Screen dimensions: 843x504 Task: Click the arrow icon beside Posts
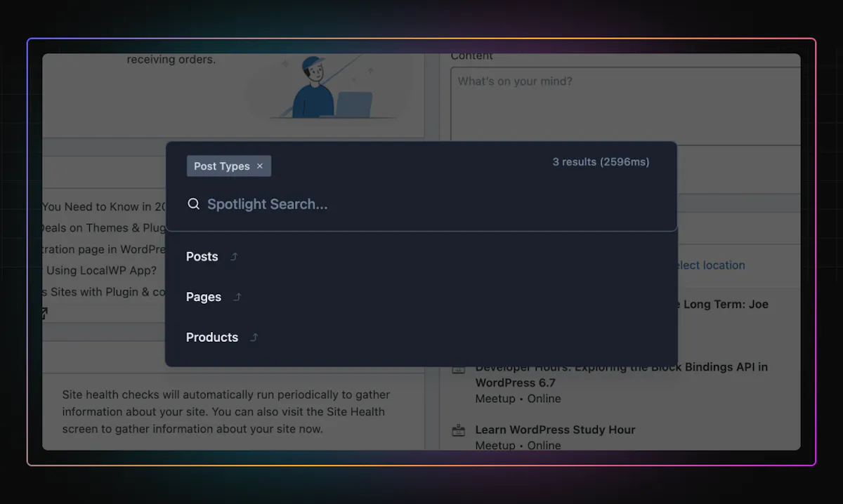click(234, 257)
